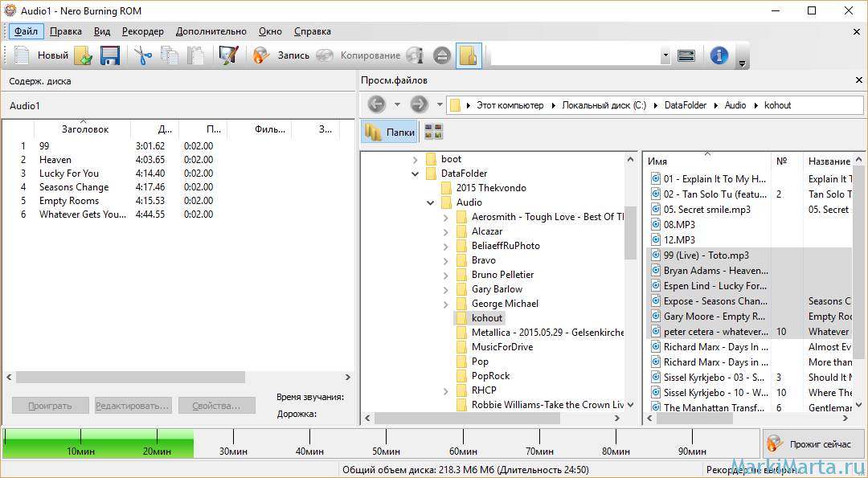This screenshot has height=478, width=868.
Task: Select file 05. Secret smile.mp3
Action: point(707,210)
